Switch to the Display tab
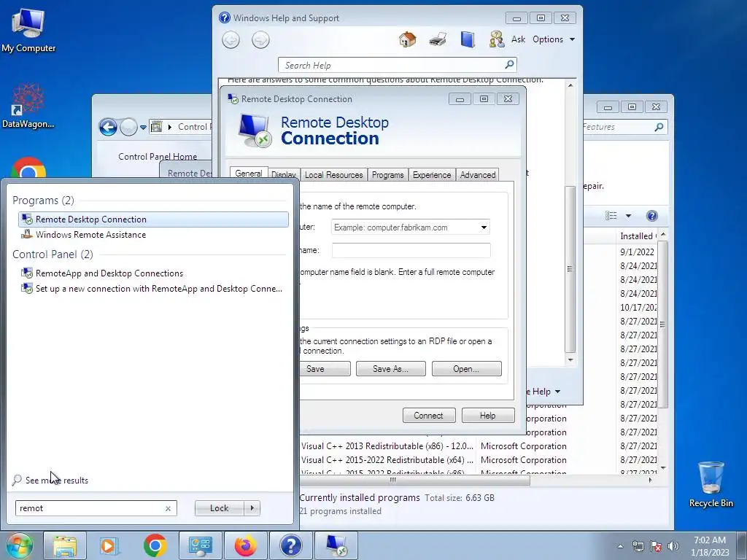The width and height of the screenshot is (747, 560). coord(284,175)
